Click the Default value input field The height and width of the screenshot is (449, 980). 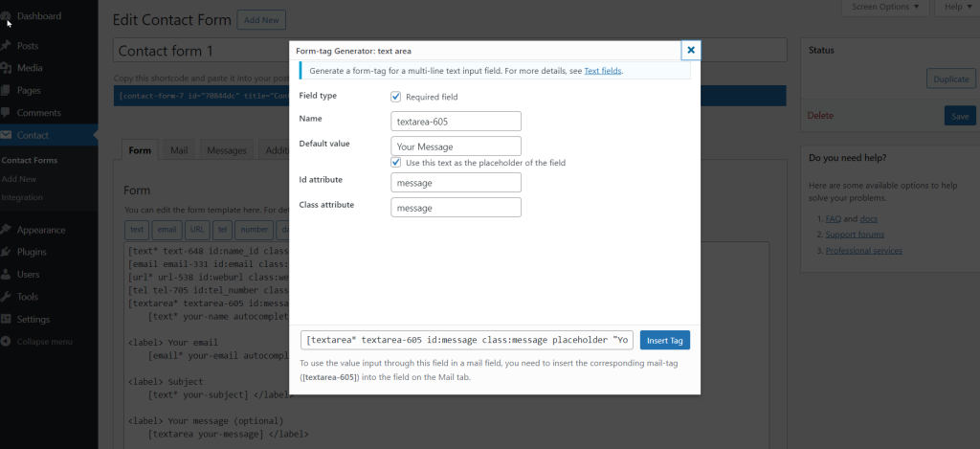point(456,146)
